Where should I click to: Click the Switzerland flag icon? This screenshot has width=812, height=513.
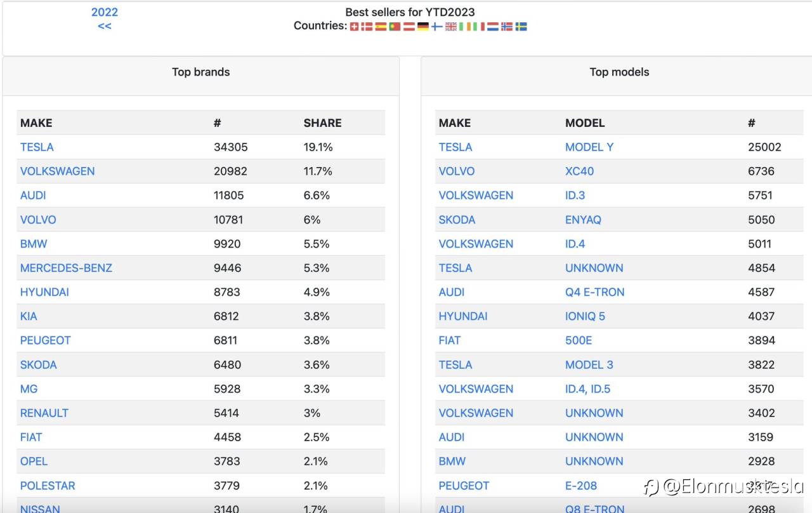coord(354,27)
